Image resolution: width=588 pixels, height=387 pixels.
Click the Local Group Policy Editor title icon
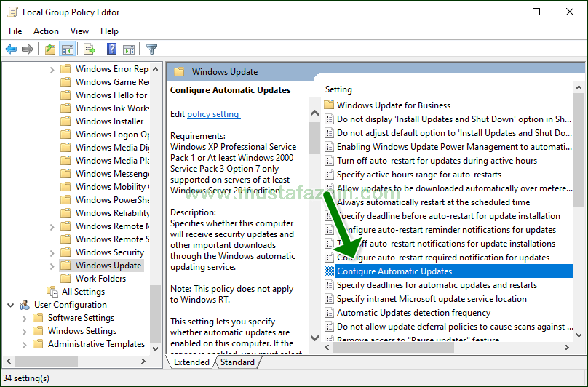pos(12,12)
